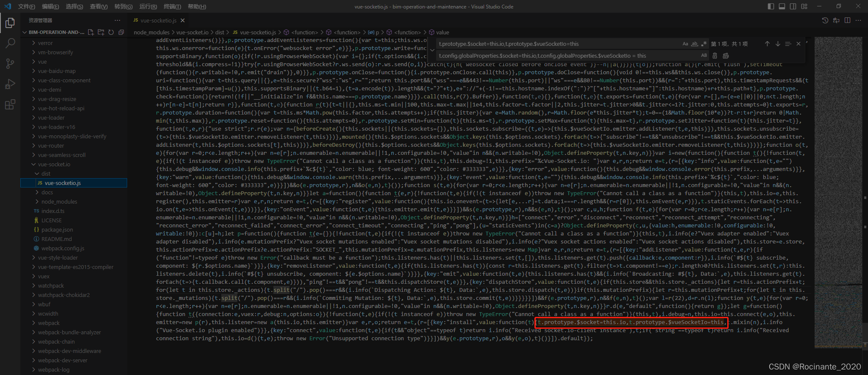Image resolution: width=868 pixels, height=375 pixels.
Task: Select the vue-socketio.js editor tab
Action: pos(159,20)
